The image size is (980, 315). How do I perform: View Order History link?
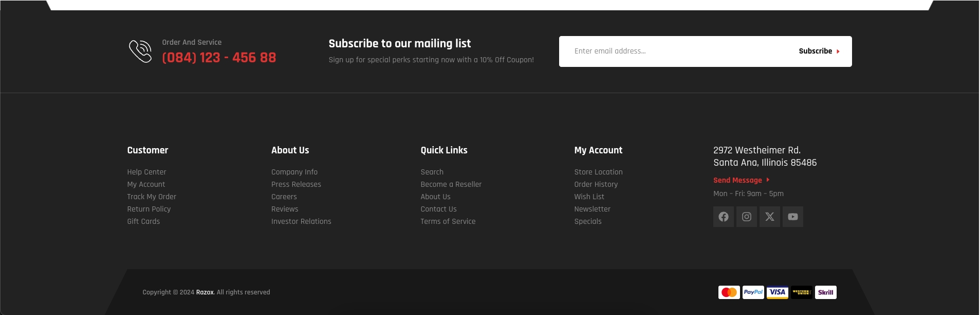coord(596,184)
